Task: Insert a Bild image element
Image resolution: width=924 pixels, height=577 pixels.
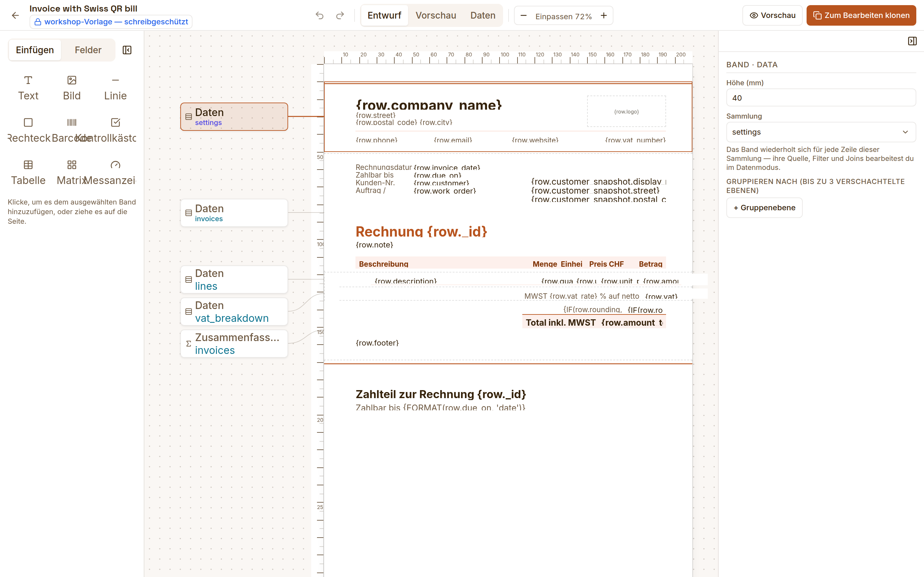Action: pos(72,88)
